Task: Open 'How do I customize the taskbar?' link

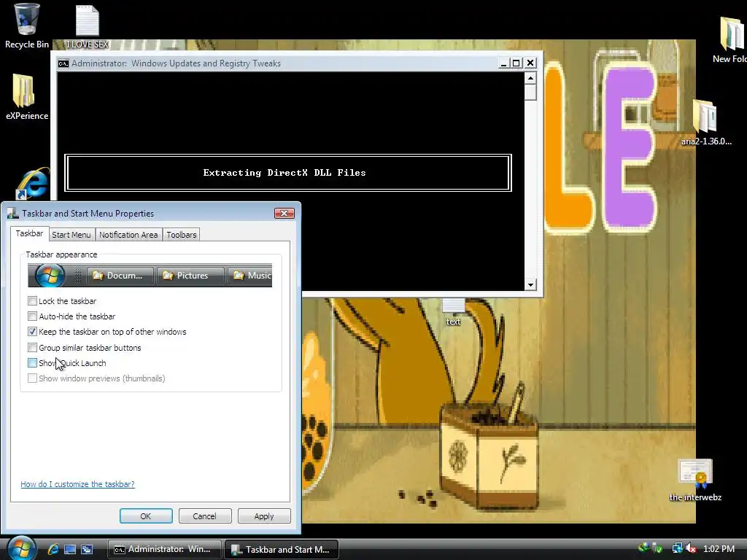Action: point(77,484)
